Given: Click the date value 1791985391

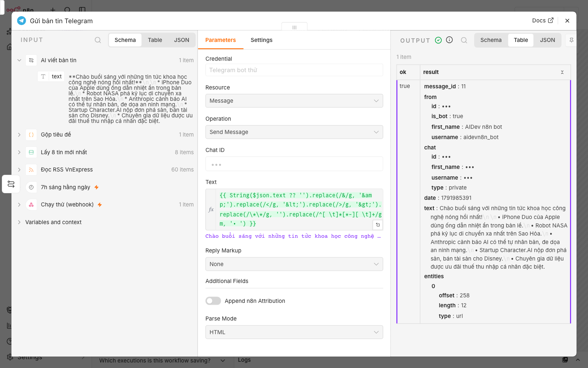Looking at the screenshot, I should point(456,198).
